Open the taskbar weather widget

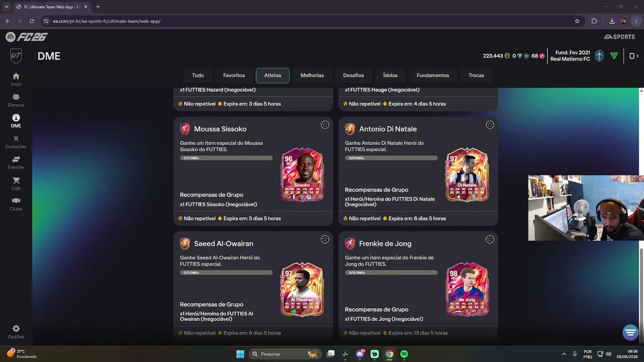pyautogui.click(x=21, y=354)
